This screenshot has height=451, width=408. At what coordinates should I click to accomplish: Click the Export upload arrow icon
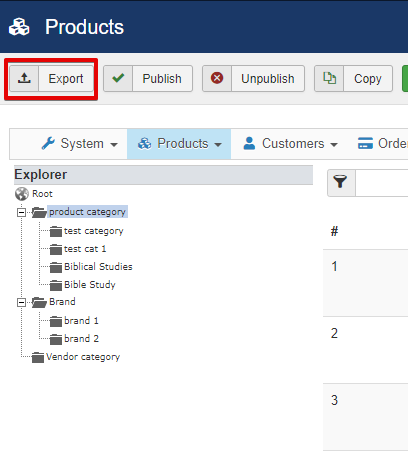[24, 78]
